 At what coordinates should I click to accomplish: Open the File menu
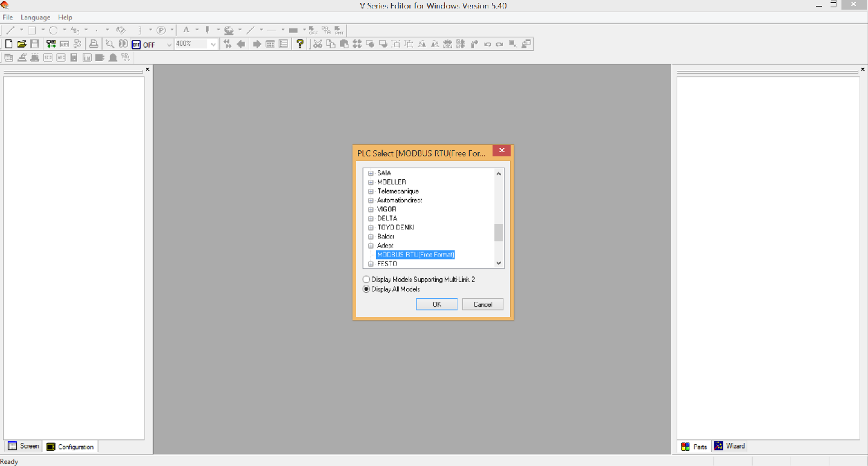8,18
